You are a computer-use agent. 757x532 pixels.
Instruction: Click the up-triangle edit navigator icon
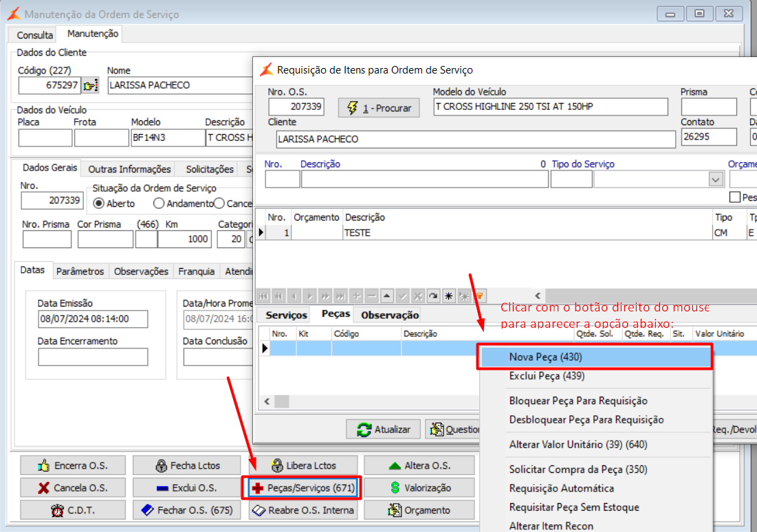387,296
